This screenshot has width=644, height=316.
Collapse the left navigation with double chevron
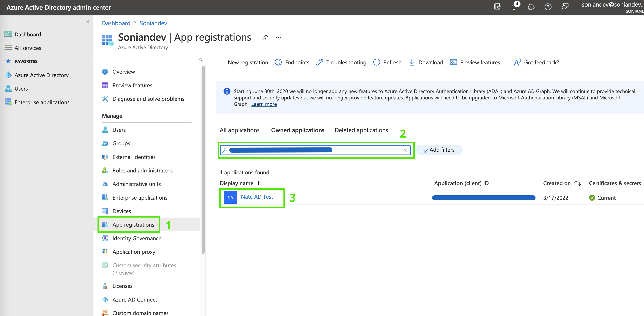87,21
